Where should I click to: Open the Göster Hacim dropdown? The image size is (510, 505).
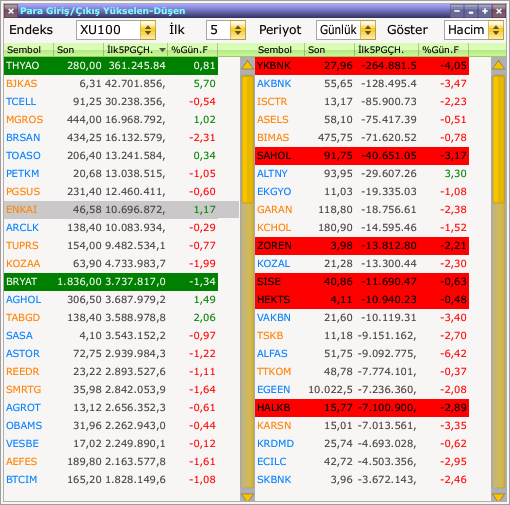pos(496,30)
